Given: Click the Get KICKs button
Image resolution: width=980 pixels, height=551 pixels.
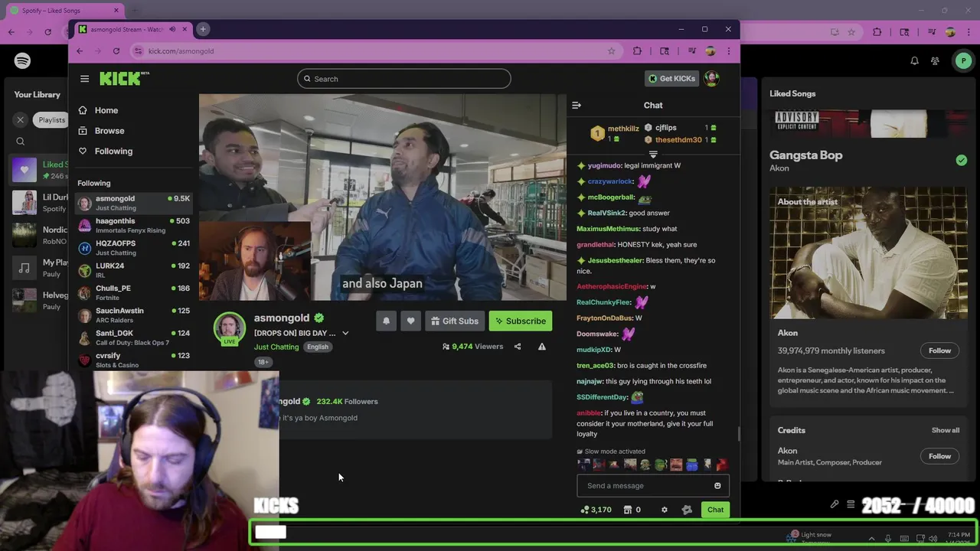Looking at the screenshot, I should [x=671, y=79].
